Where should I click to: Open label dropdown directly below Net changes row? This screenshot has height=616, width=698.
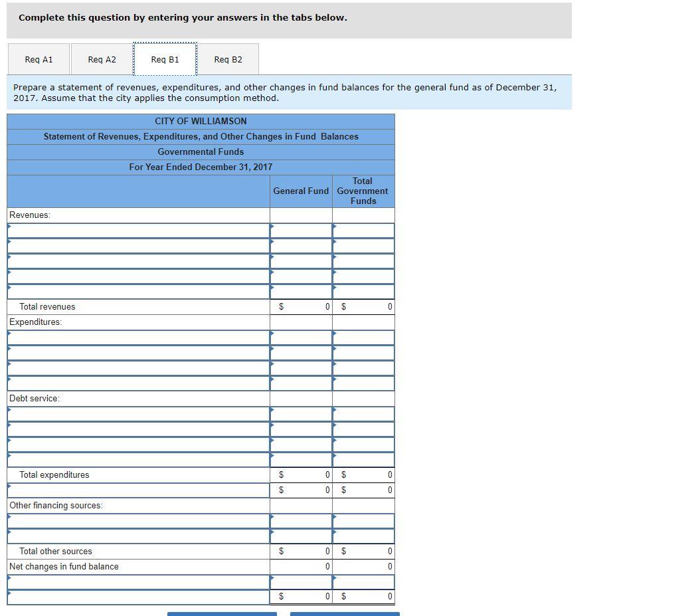(138, 582)
